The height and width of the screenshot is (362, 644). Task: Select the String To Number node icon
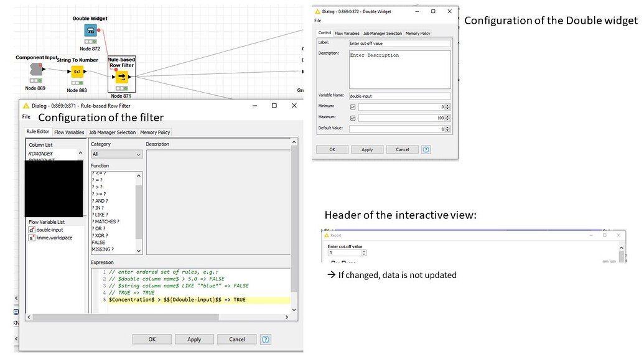tap(77, 72)
